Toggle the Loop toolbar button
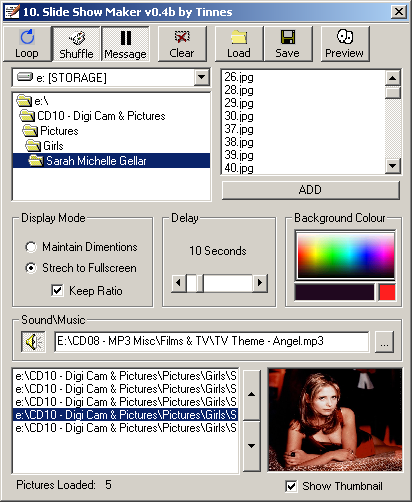Screen dimensions: 412x502 [x=27, y=44]
